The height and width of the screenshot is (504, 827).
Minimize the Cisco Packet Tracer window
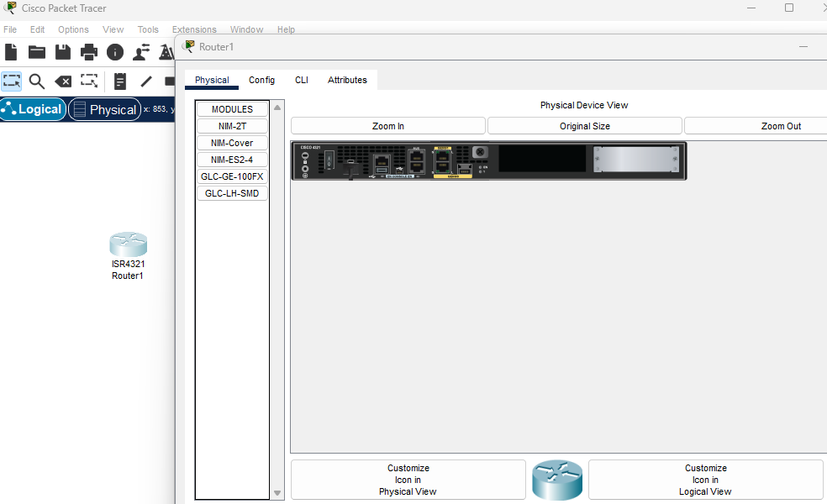(x=751, y=8)
